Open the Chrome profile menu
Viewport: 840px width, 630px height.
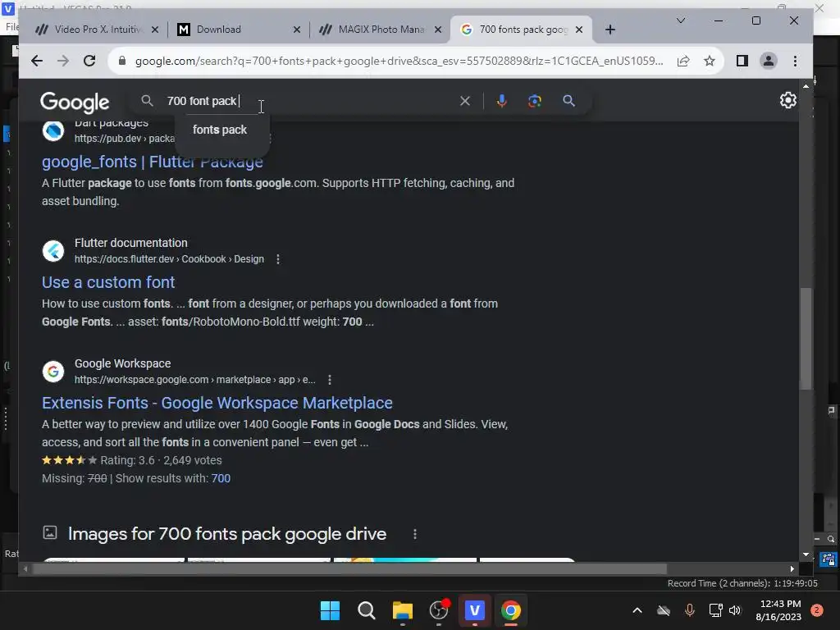pos(768,61)
